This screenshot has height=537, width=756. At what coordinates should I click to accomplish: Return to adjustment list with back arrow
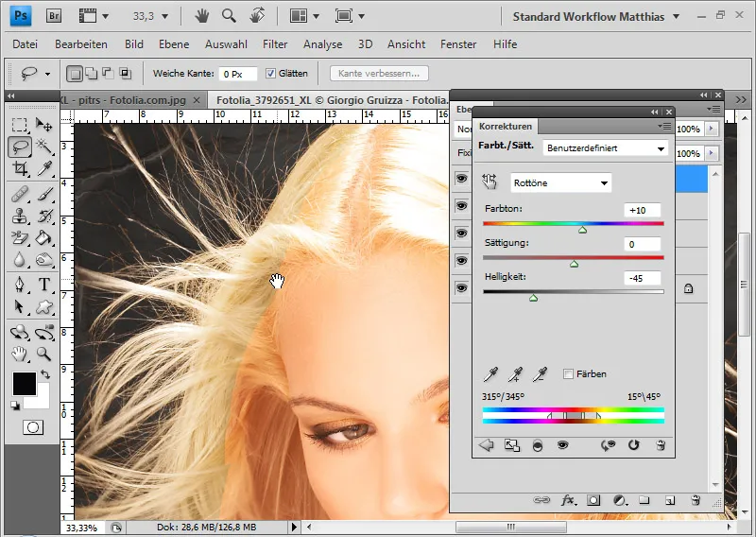pos(486,445)
